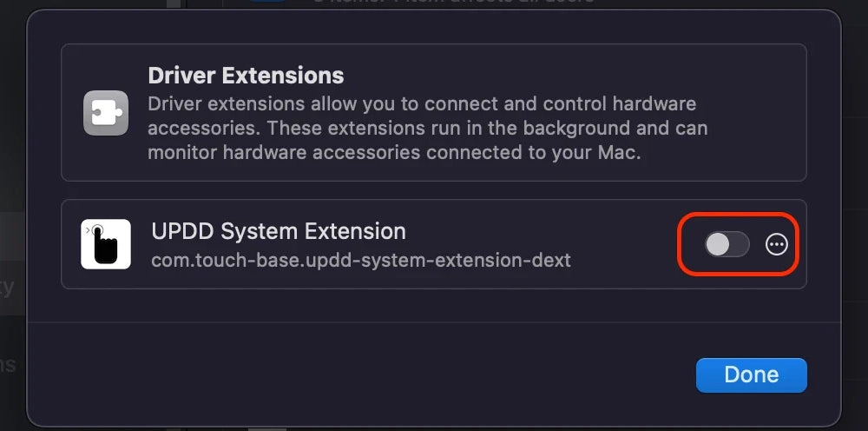The image size is (868, 431).
Task: Click the UPDD touch hand icon
Action: [106, 244]
